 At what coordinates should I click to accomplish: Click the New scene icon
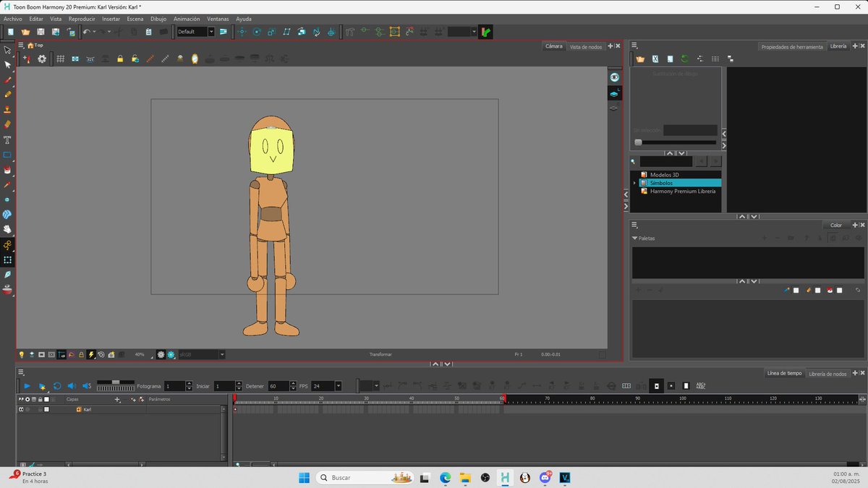coord(11,32)
